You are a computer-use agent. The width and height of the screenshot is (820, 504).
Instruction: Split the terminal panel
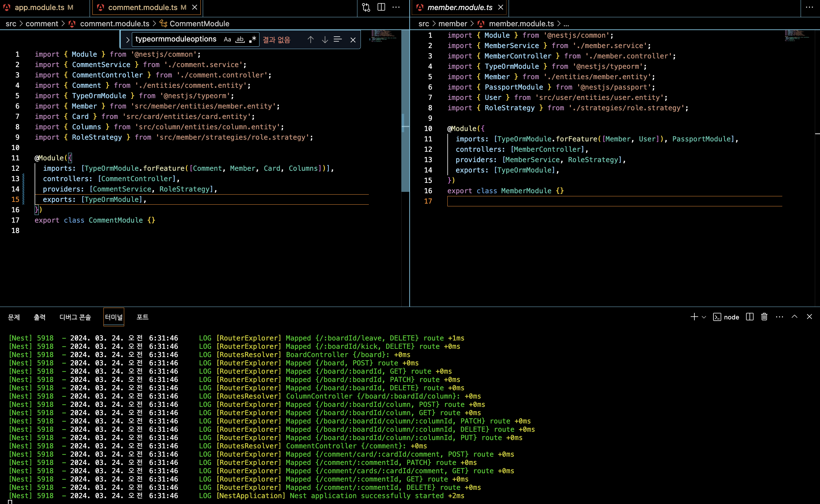[x=750, y=317]
